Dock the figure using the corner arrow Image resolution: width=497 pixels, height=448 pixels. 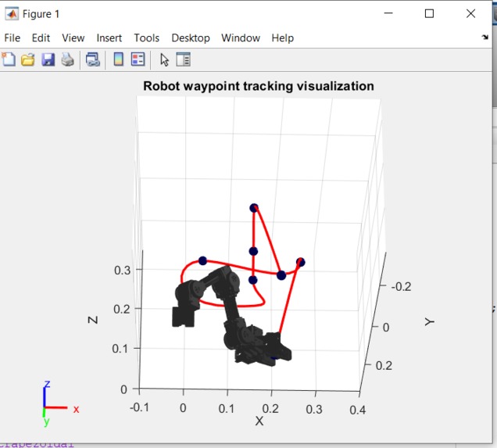click(485, 37)
